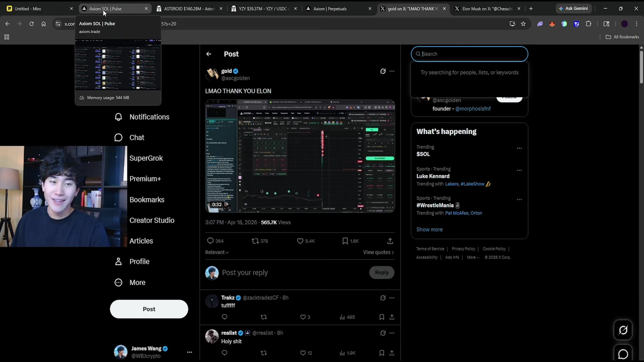Click the Reply button beside the reply box
This screenshot has width=644, height=362.
point(382,273)
